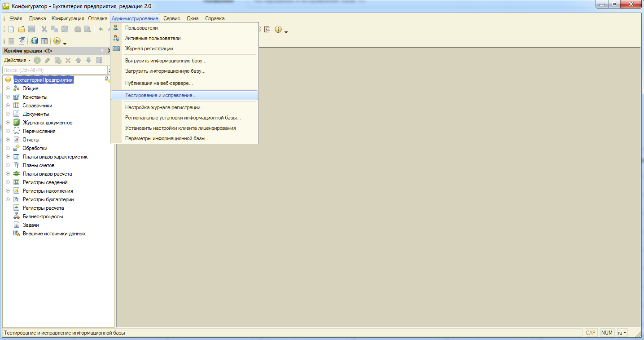Click the Open file folder icon
This screenshot has height=340, width=644.
point(22,29)
